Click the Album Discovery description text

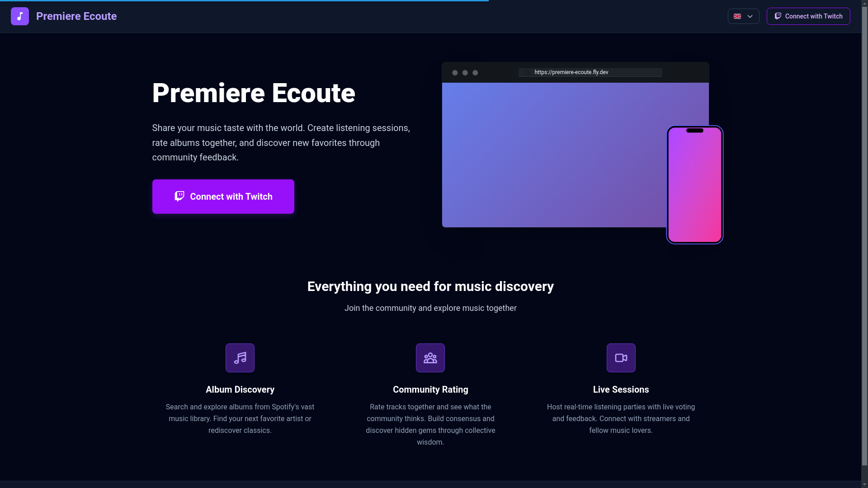coord(240,419)
